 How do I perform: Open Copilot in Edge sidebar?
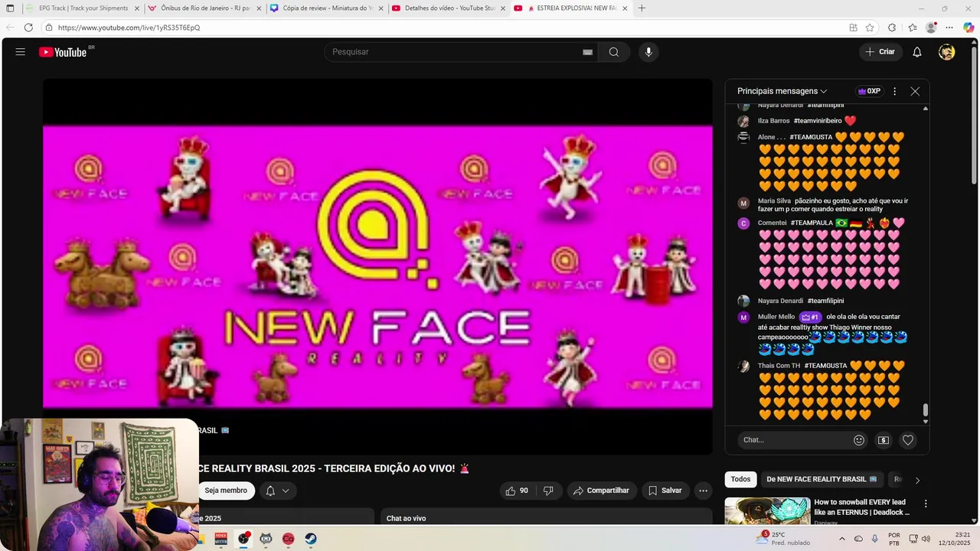click(x=969, y=28)
